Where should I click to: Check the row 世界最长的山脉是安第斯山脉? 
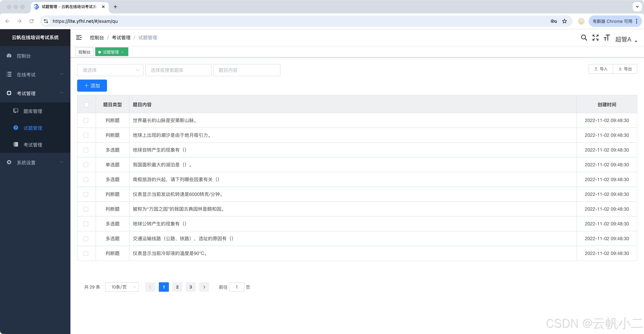(x=86, y=120)
